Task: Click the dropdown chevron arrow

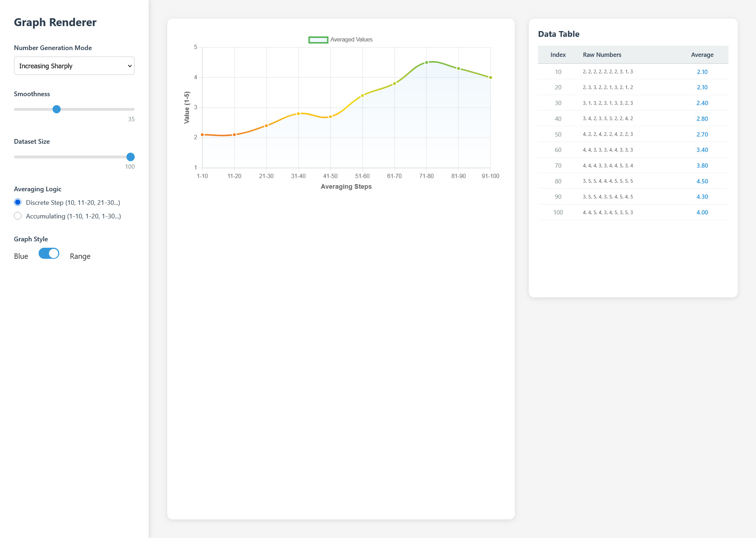Action: (130, 66)
